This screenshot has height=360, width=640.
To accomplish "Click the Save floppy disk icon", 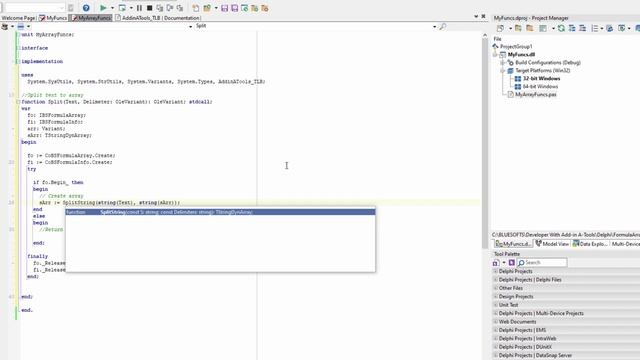I will pos(224,8).
